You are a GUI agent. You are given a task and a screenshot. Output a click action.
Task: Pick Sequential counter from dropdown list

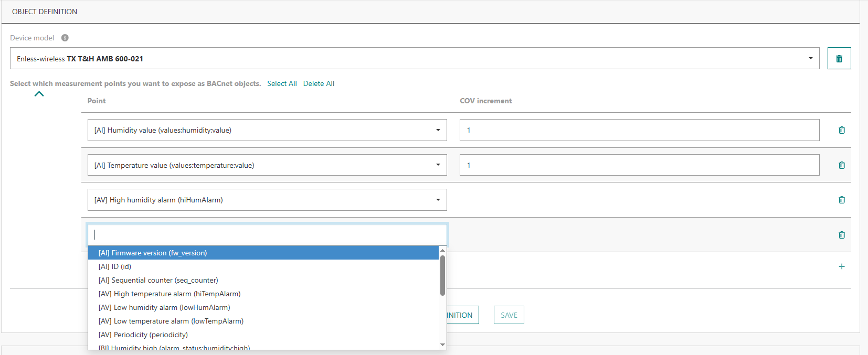(158, 280)
